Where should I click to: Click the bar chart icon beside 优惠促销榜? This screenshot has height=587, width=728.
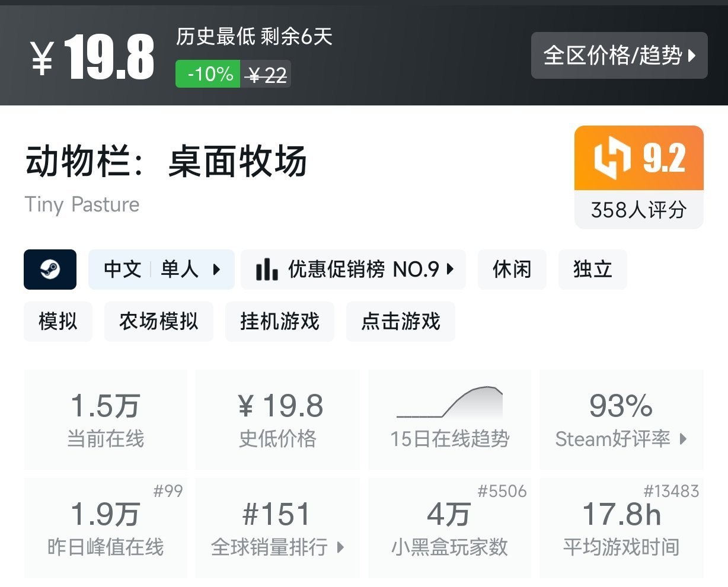pyautogui.click(x=267, y=270)
